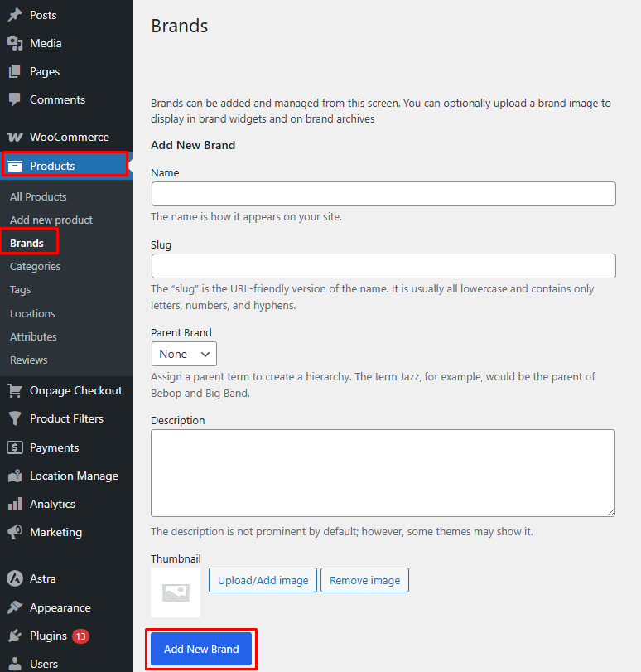
Task: Open the Tags submenu link
Action: [x=20, y=290]
